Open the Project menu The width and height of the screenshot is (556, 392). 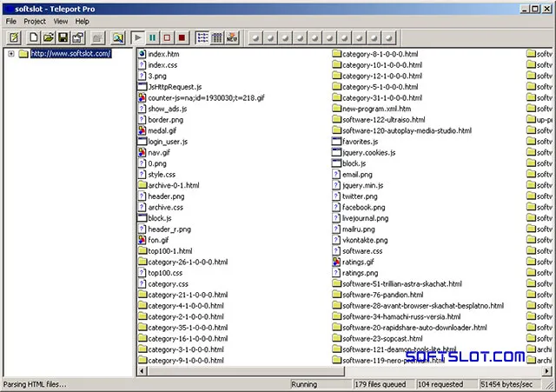coord(35,21)
